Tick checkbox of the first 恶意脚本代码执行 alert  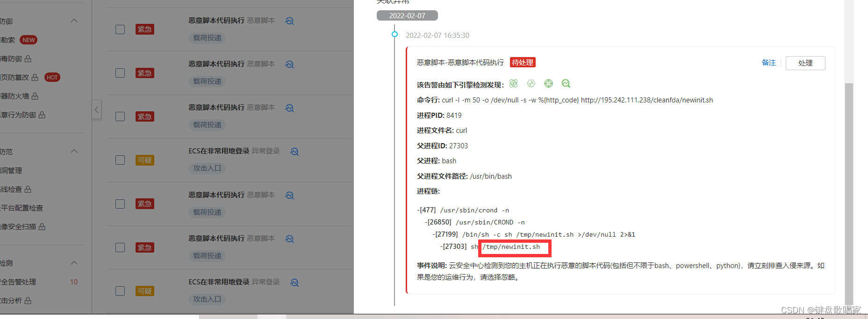point(120,29)
